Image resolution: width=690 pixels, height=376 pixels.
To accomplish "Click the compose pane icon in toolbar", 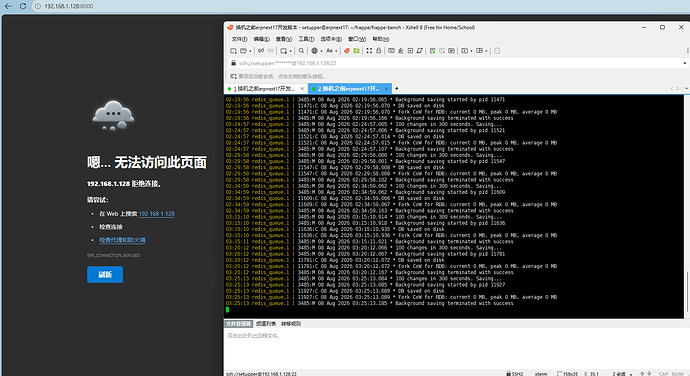I will [451, 51].
